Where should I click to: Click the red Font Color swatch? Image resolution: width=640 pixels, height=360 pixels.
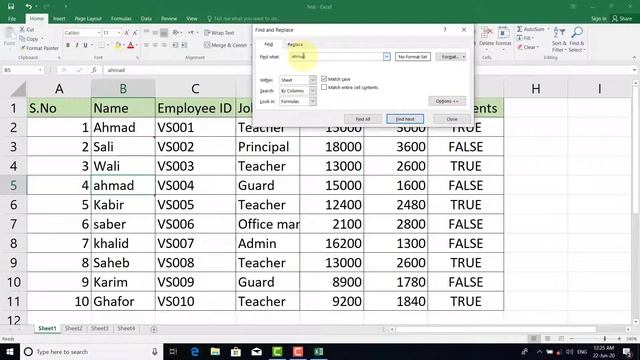(x=131, y=45)
